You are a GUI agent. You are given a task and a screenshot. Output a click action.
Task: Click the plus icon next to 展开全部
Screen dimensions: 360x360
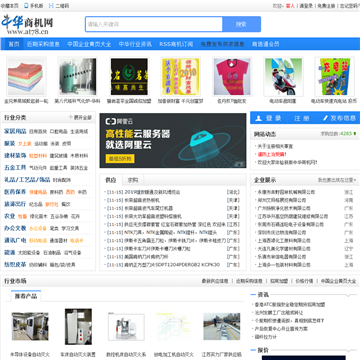71,117
